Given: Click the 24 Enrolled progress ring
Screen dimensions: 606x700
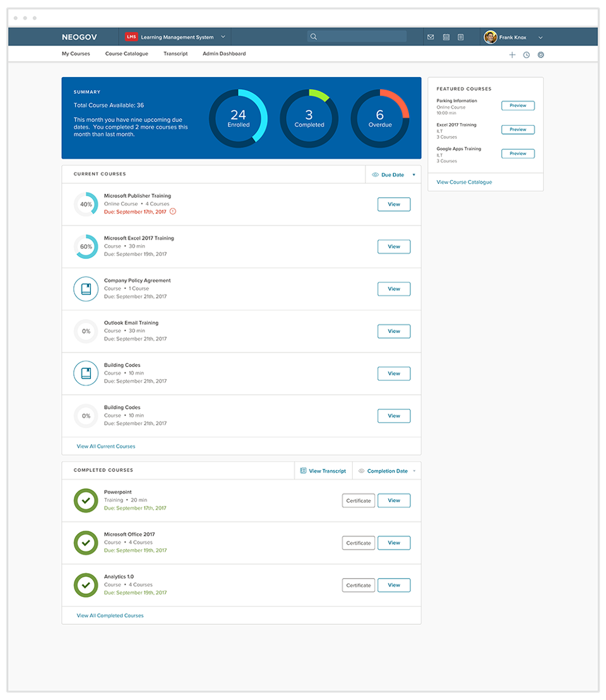Looking at the screenshot, I should (238, 118).
